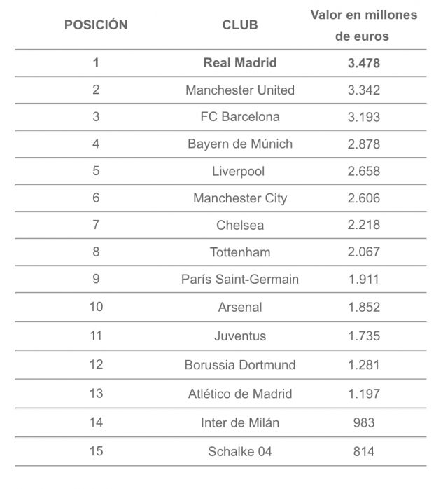Screen dimensions: 448x489
Task: Select the Arsenal club name
Action: click(x=240, y=308)
